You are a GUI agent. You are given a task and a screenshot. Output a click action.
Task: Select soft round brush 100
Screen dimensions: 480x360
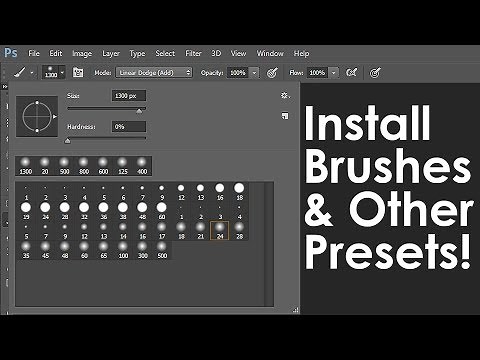coord(123,250)
